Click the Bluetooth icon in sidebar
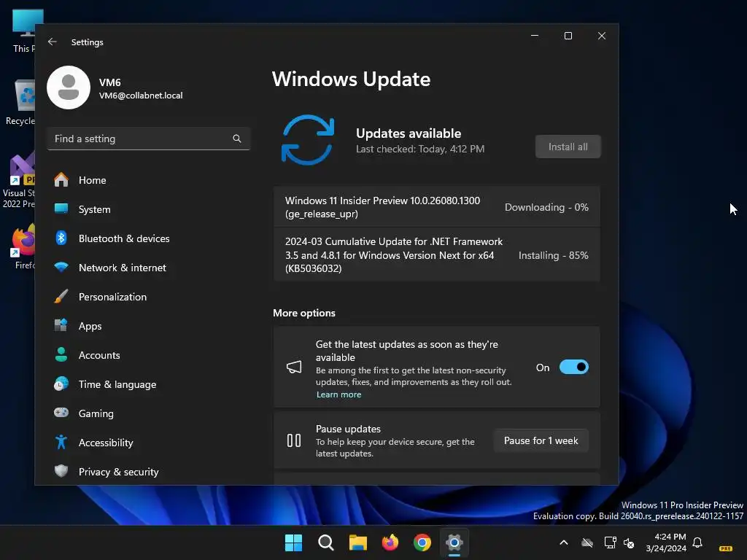Viewport: 747px width, 560px height. 61,238
